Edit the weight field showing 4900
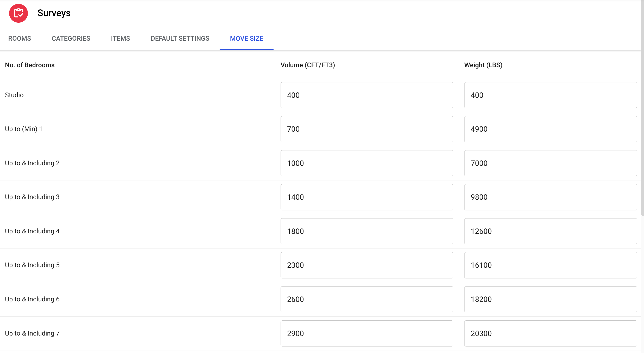The image size is (644, 353). [550, 129]
